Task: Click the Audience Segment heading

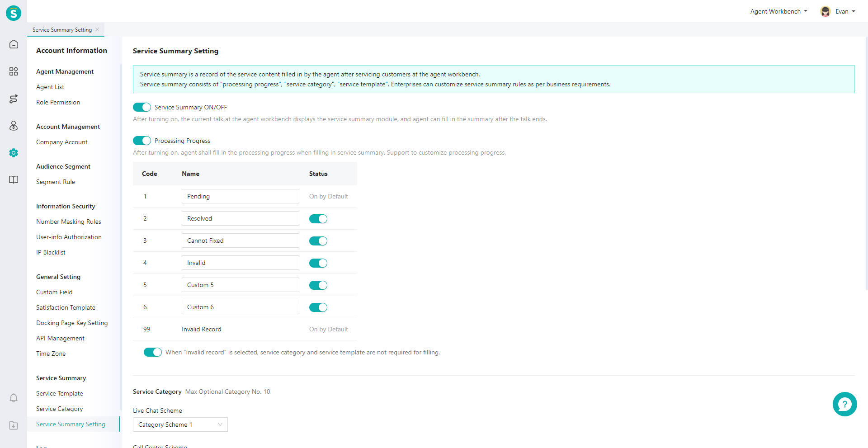Action: (x=63, y=166)
